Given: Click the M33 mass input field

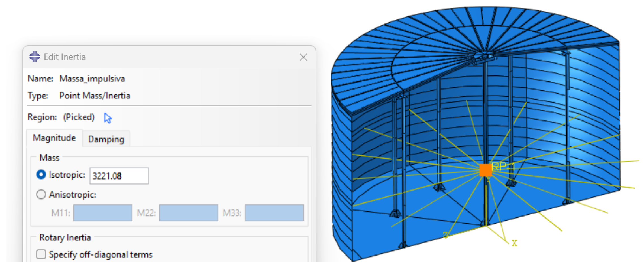Looking at the screenshot, I should click(x=274, y=213).
